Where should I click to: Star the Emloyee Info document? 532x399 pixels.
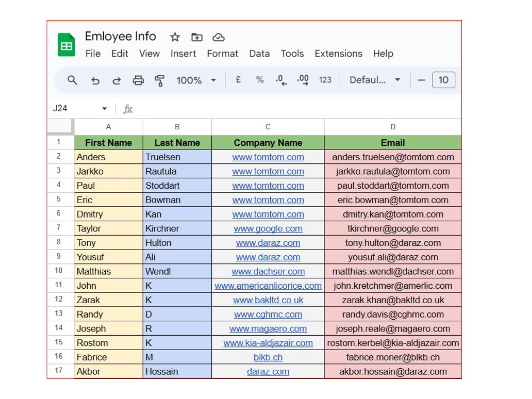pos(174,37)
